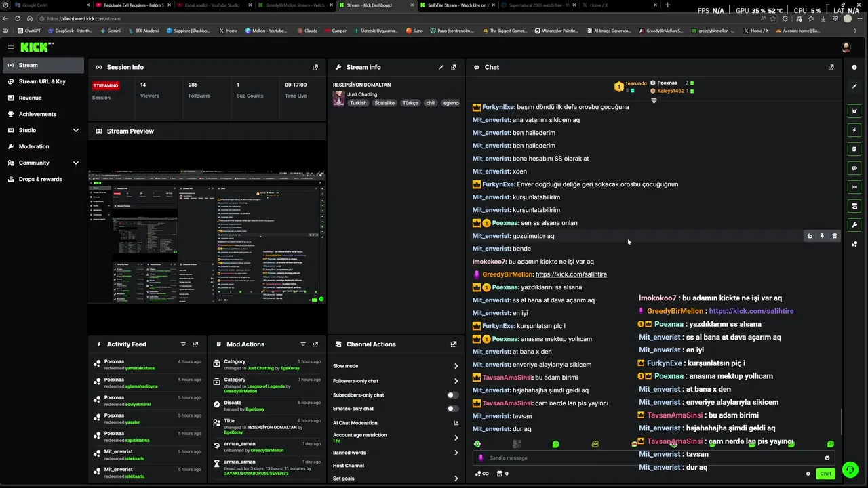The image size is (868, 488).
Task: Click the Turkish stream tag
Action: (x=358, y=103)
